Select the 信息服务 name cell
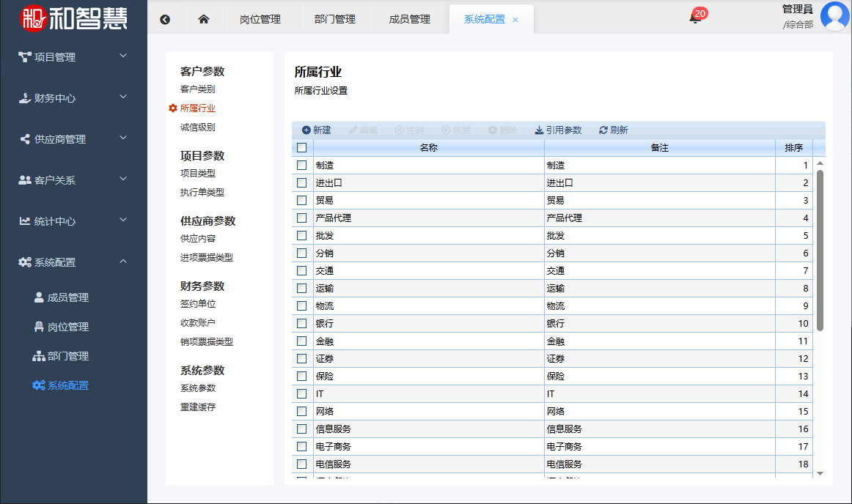Screen dimensions: 852x504 (x=428, y=429)
